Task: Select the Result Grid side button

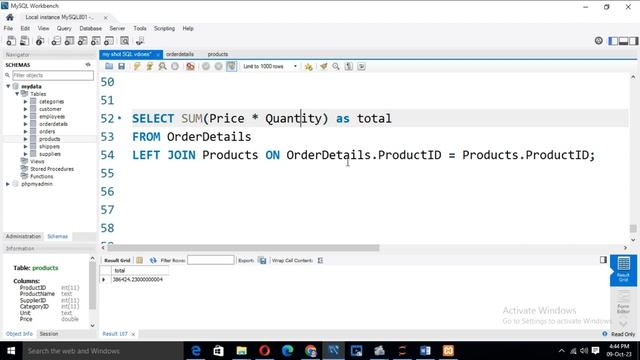Action: click(623, 270)
